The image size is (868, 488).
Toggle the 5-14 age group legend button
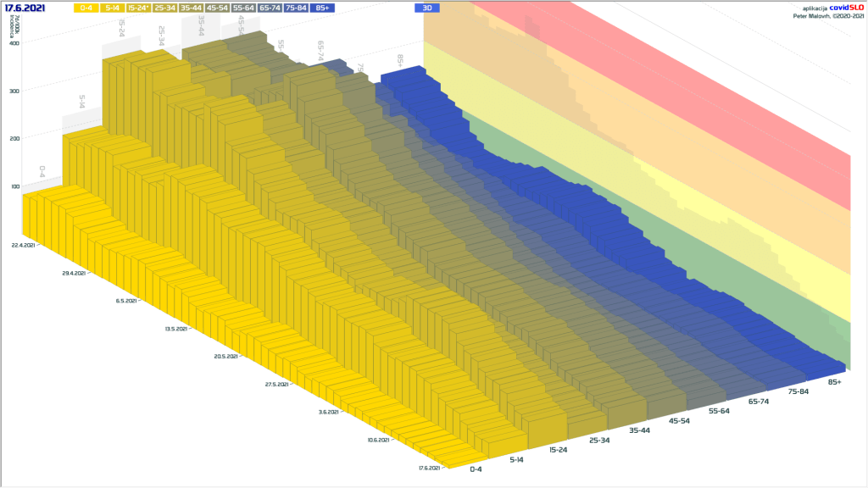[112, 8]
